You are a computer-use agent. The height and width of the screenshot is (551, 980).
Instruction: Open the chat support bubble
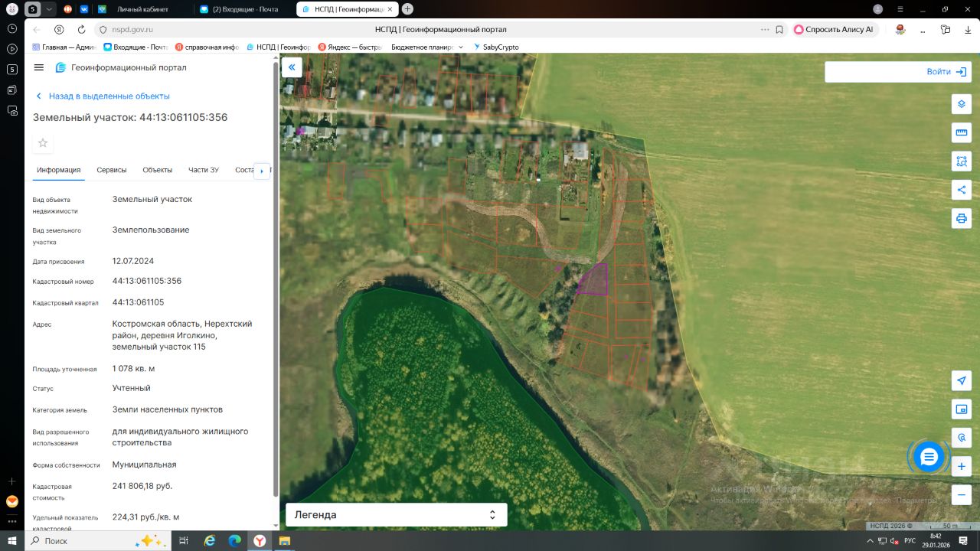coord(929,457)
